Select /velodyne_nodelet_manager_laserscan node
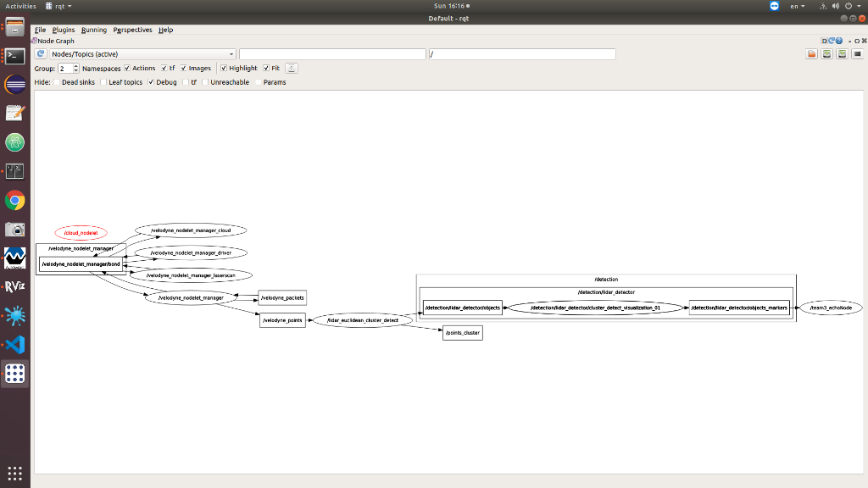The height and width of the screenshot is (488, 868). (191, 275)
